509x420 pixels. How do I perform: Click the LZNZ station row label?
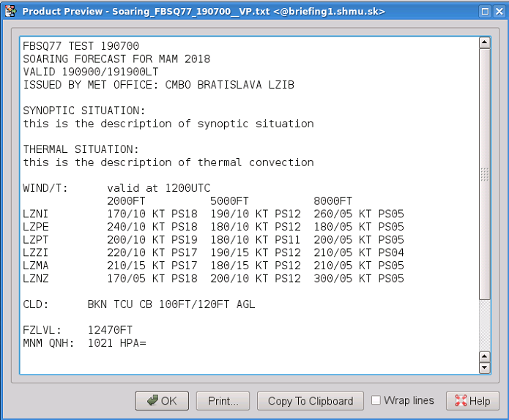36,279
